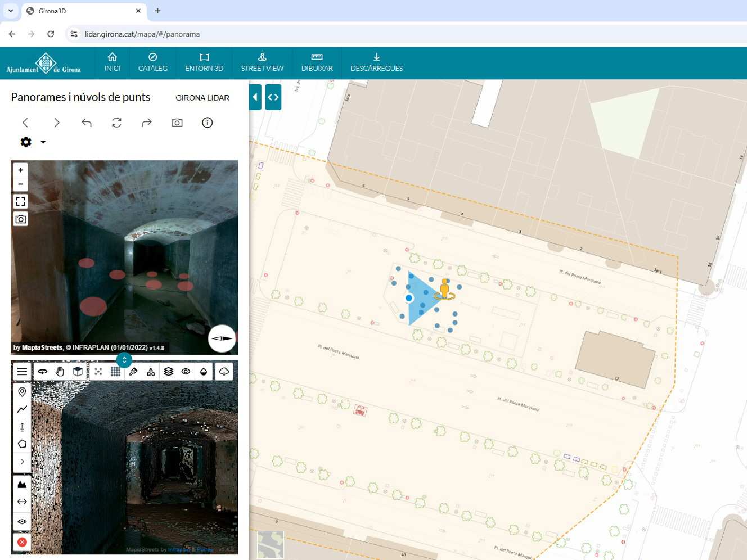Click the 3D cube view icon
747x560 pixels.
tap(78, 372)
